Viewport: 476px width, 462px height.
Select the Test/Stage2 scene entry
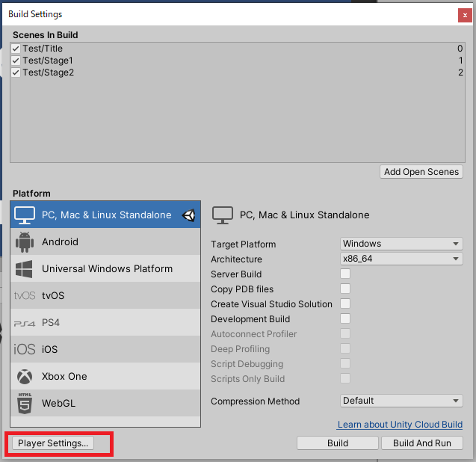[x=238, y=73]
